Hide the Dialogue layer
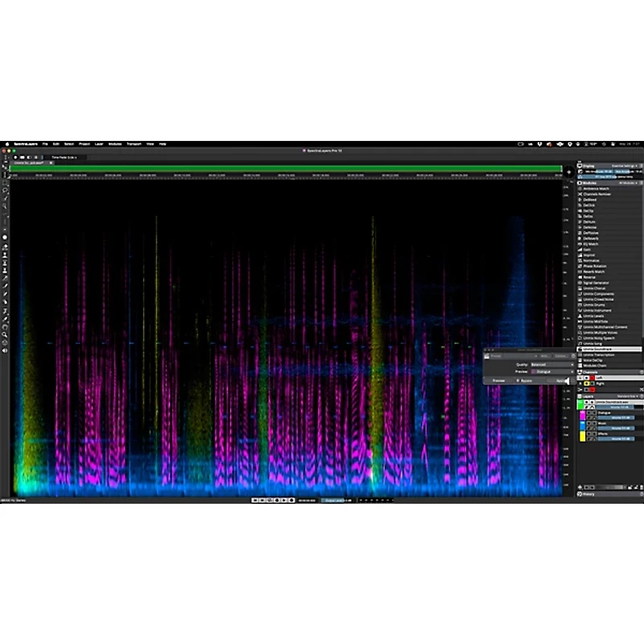 (588, 413)
